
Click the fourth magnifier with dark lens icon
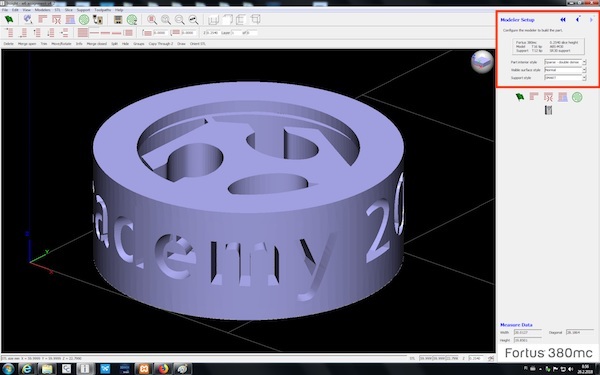click(193, 19)
